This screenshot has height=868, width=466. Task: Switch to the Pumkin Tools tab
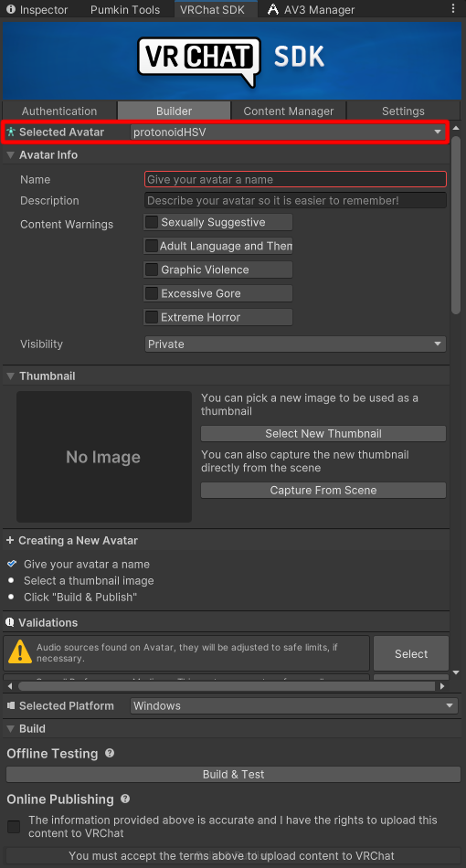pos(125,9)
